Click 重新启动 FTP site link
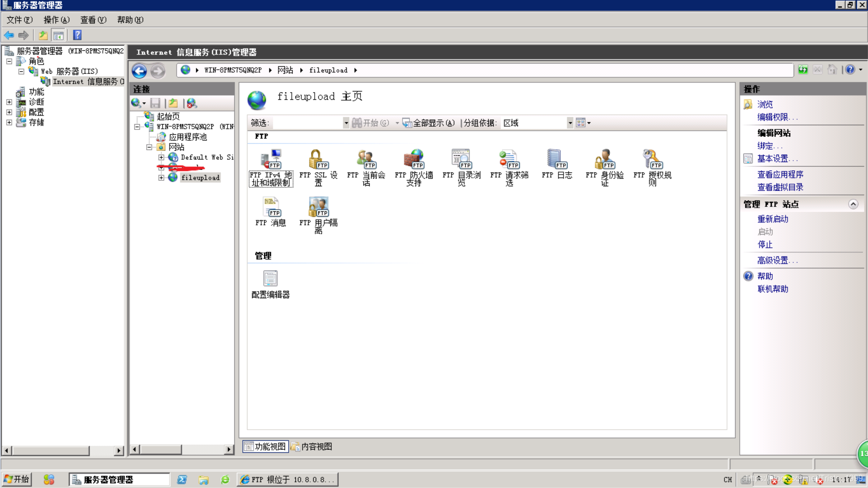This screenshot has width=868, height=488. 772,219
